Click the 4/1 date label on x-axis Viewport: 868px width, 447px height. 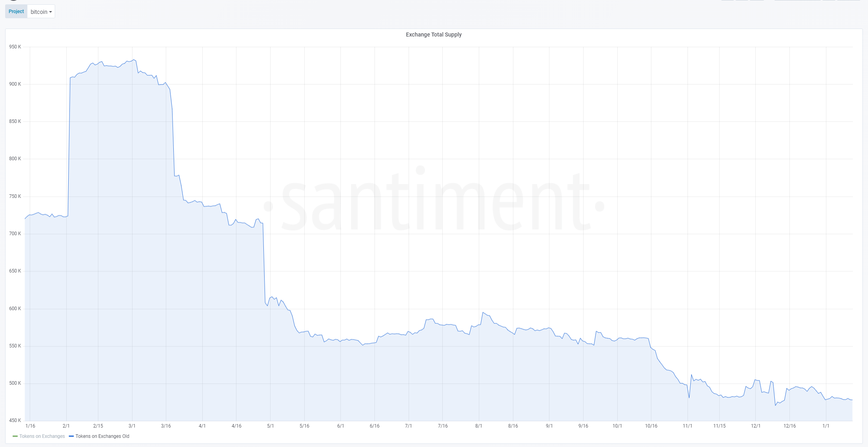coord(202,426)
